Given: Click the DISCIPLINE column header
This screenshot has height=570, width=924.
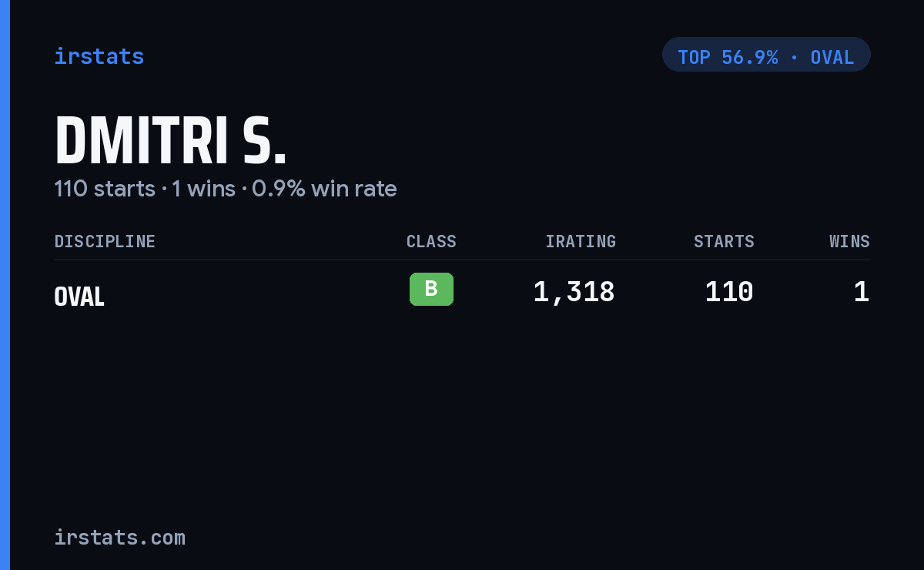Looking at the screenshot, I should pos(105,242).
